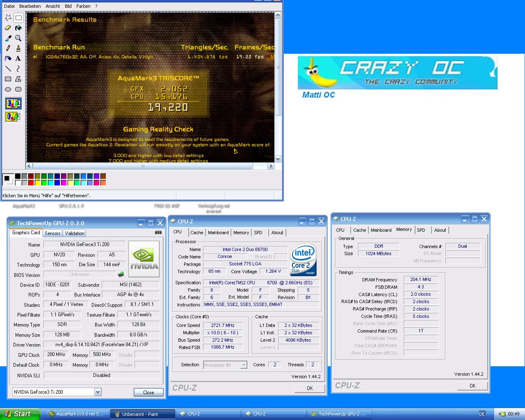Viewport: 525px width, 420px height.
Task: Click the GPU-Z screenshot camera icon
Action: tap(158, 233)
